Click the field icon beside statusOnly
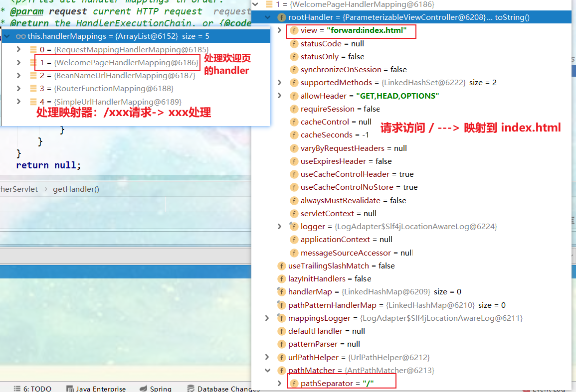This screenshot has width=576, height=392. point(294,56)
